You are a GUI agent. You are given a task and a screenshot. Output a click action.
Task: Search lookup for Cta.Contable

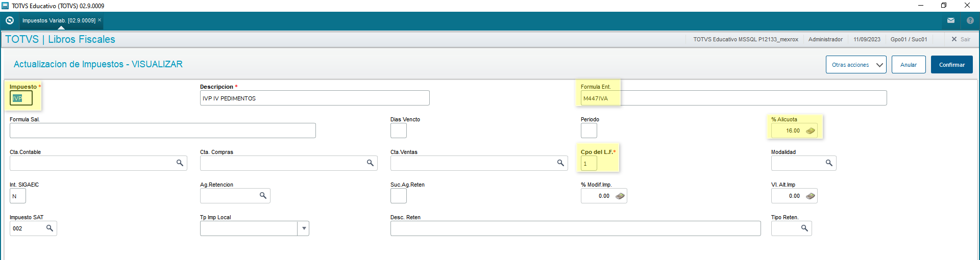click(x=180, y=163)
